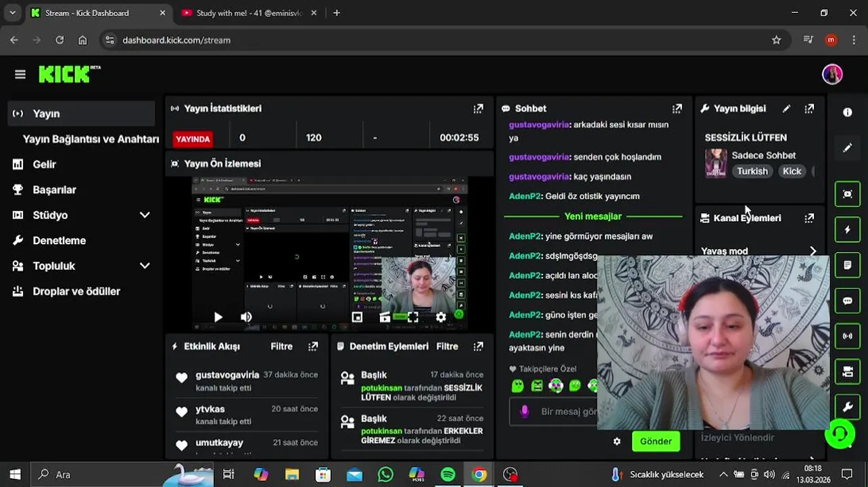Viewport: 868px width, 487px height.
Task: Pop out the Denetim Eylemleri panel
Action: [x=478, y=346]
